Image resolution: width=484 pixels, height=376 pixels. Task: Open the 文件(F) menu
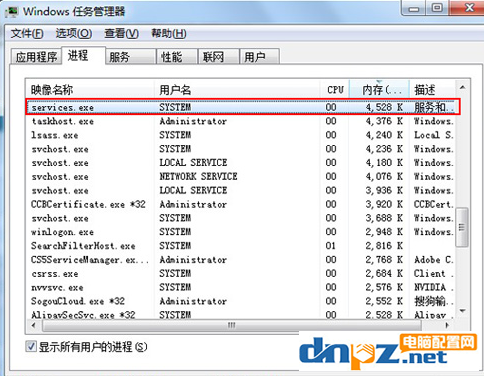[x=27, y=33]
